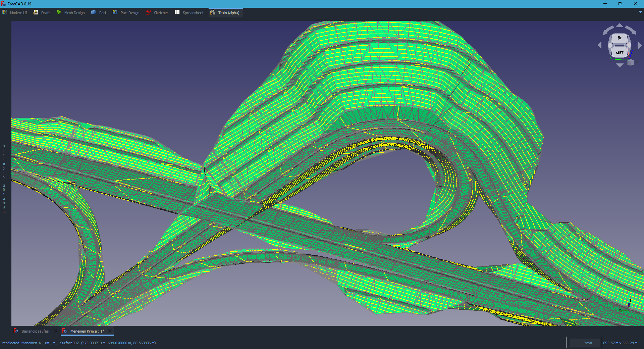Rotate view up with navigation cube arrow
Viewport: 644px width, 349px height.
point(620,26)
